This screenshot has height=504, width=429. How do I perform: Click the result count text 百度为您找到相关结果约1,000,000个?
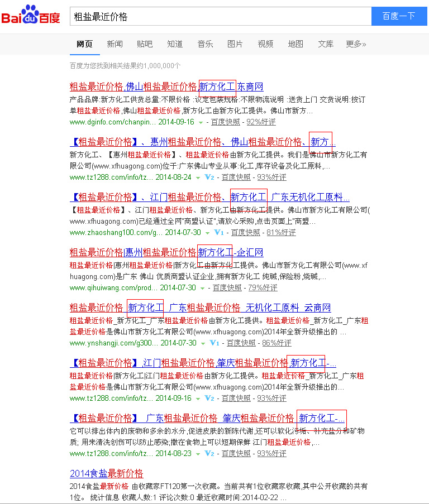(x=125, y=66)
